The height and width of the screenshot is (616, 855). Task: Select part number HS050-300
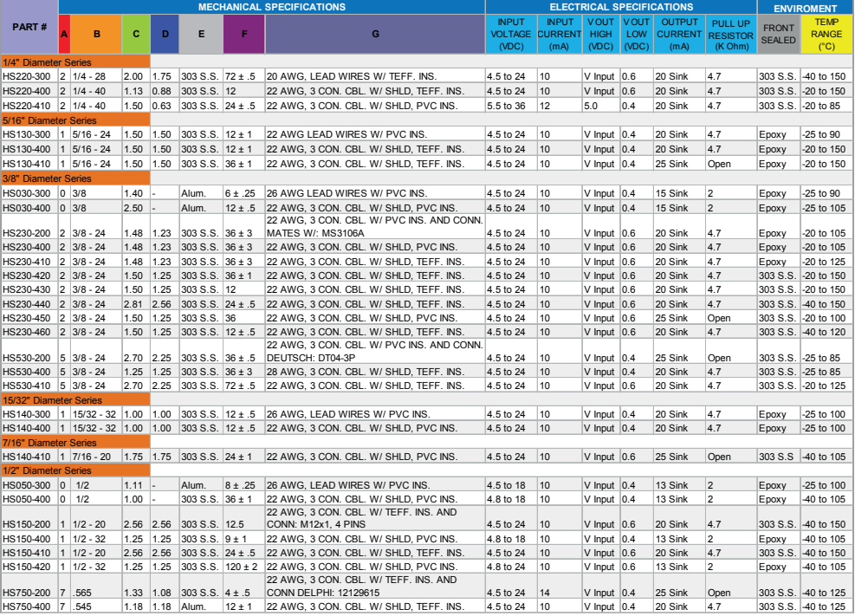click(x=27, y=485)
